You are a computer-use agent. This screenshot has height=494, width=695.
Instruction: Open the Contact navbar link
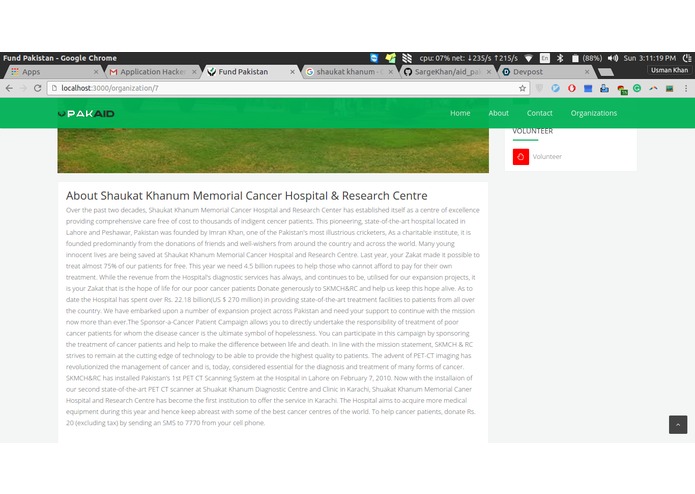coord(539,113)
